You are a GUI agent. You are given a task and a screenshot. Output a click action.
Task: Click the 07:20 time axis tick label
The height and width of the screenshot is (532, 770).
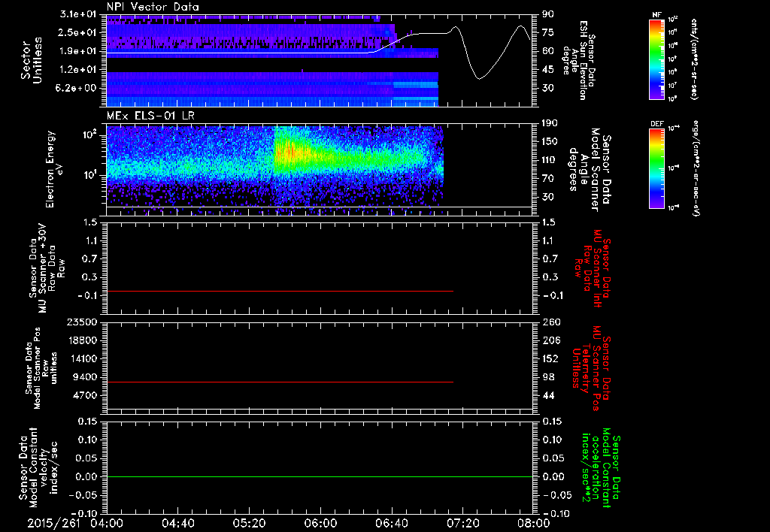[463, 523]
